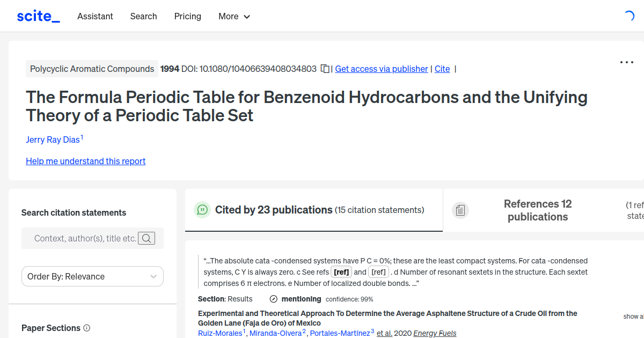This screenshot has height=338, width=644.
Task: Click the loading spinner at top right
Action: coord(629,16)
